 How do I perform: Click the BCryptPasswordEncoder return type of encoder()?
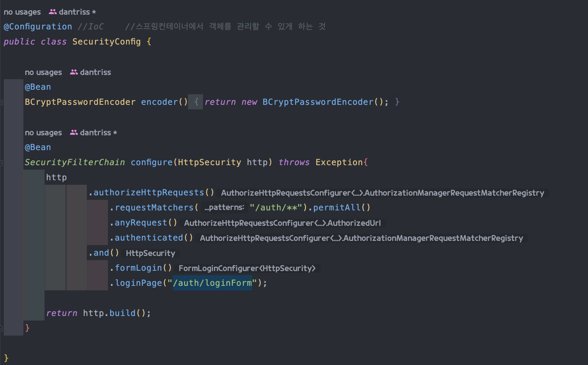(x=80, y=102)
